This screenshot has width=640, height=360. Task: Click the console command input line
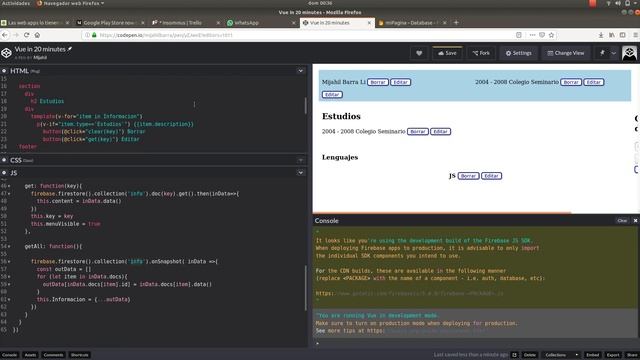click(476, 343)
